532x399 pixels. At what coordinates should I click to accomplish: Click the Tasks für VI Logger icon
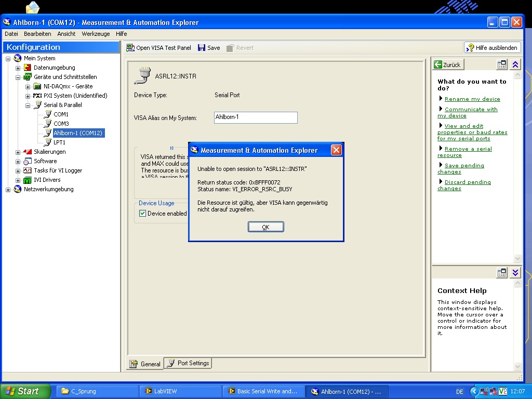28,170
